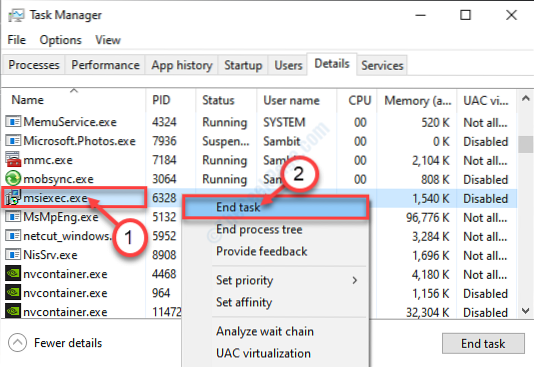This screenshot has width=534, height=367.
Task: Choose End task in the context menu
Action: click(275, 207)
